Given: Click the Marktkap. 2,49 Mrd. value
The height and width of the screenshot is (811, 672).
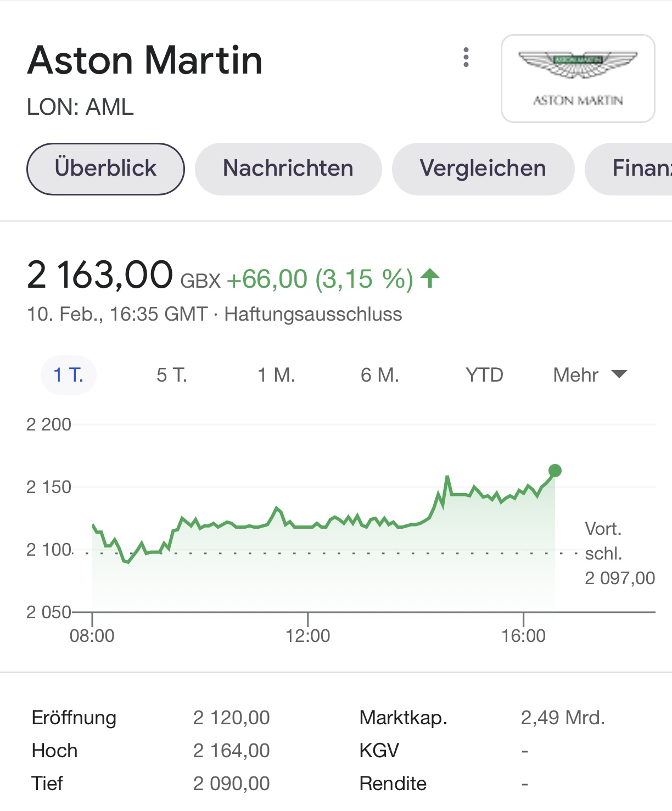Looking at the screenshot, I should tap(563, 718).
